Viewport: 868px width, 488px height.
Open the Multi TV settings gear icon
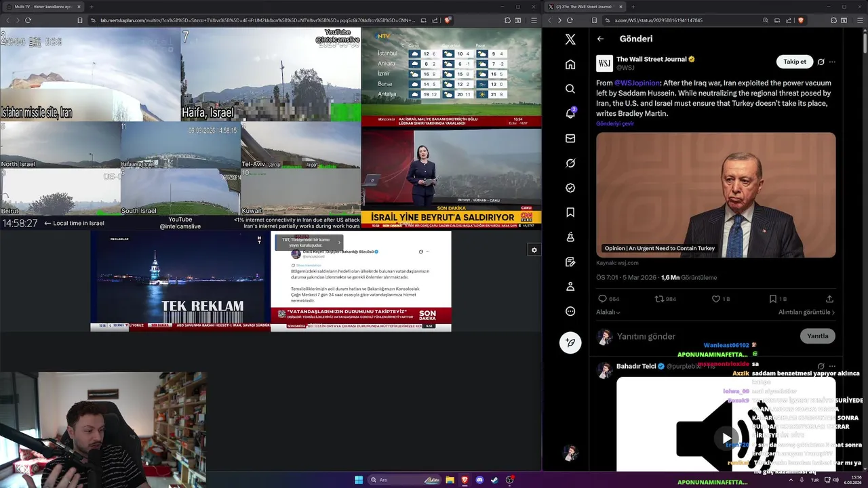(534, 250)
